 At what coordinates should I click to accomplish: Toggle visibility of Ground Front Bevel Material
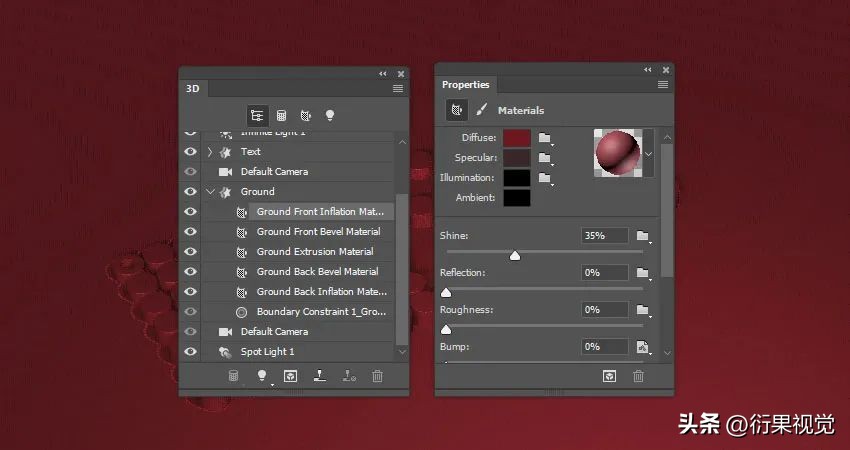190,232
